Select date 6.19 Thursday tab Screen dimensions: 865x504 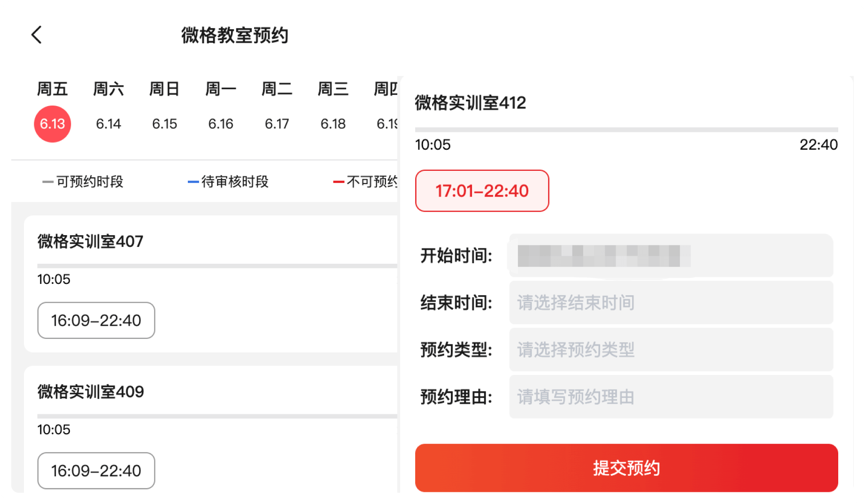pyautogui.click(x=386, y=108)
